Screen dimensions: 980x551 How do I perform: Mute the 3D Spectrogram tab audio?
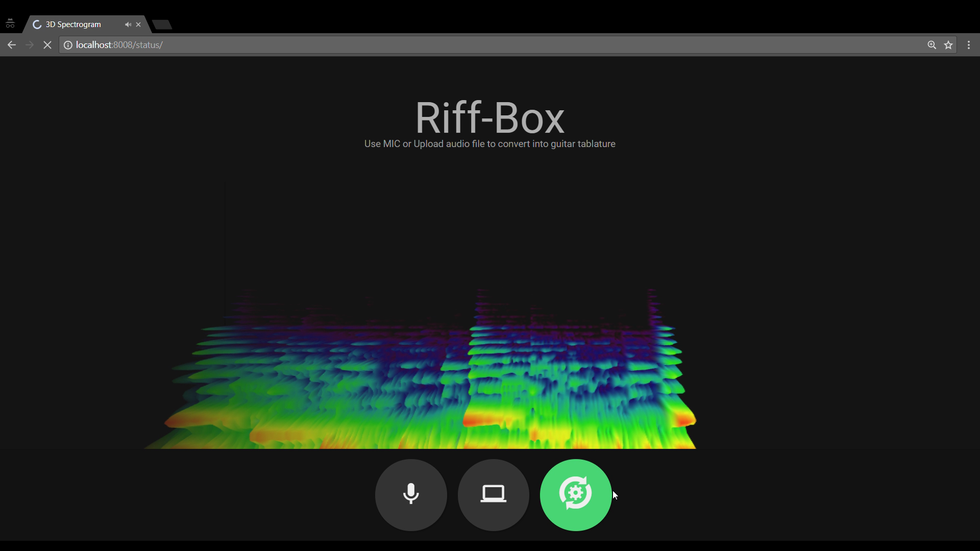point(128,24)
